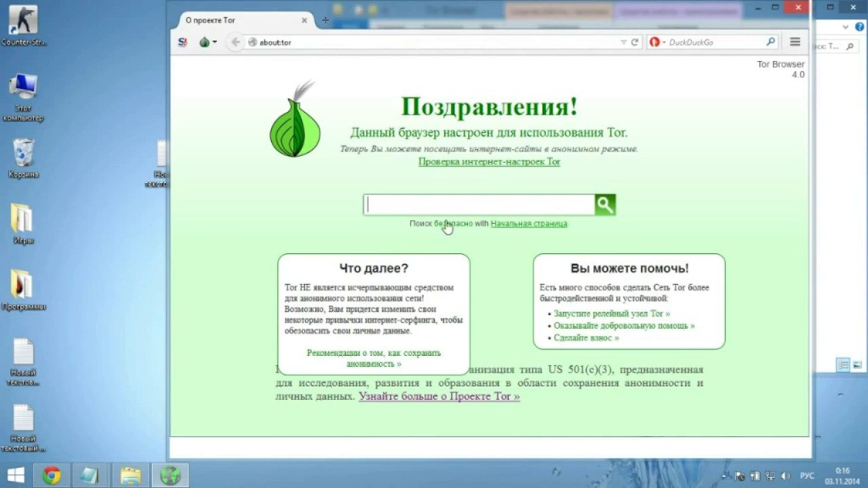Screen dimensions: 868x488
Task: Open the Counter-Strike desktop shortcut
Action: point(23,24)
